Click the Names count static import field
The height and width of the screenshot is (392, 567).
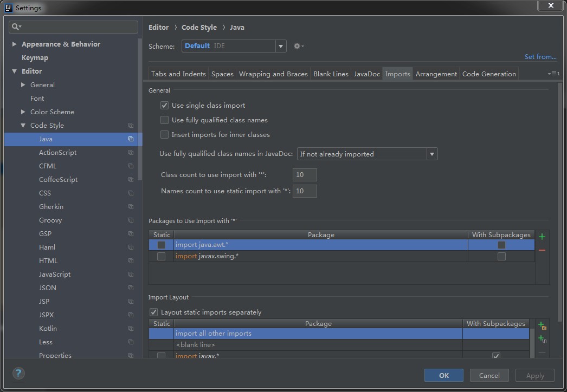[305, 191]
